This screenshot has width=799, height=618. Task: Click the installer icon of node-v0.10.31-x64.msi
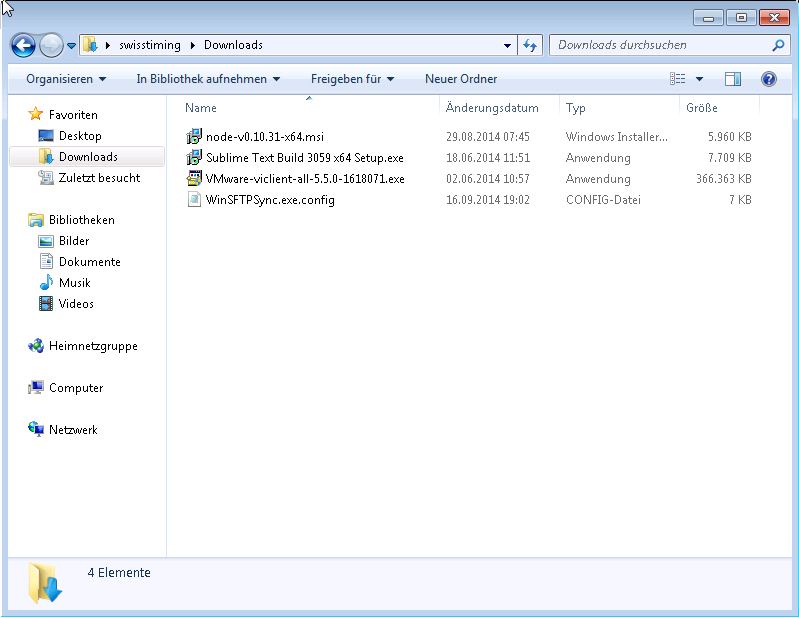point(194,137)
